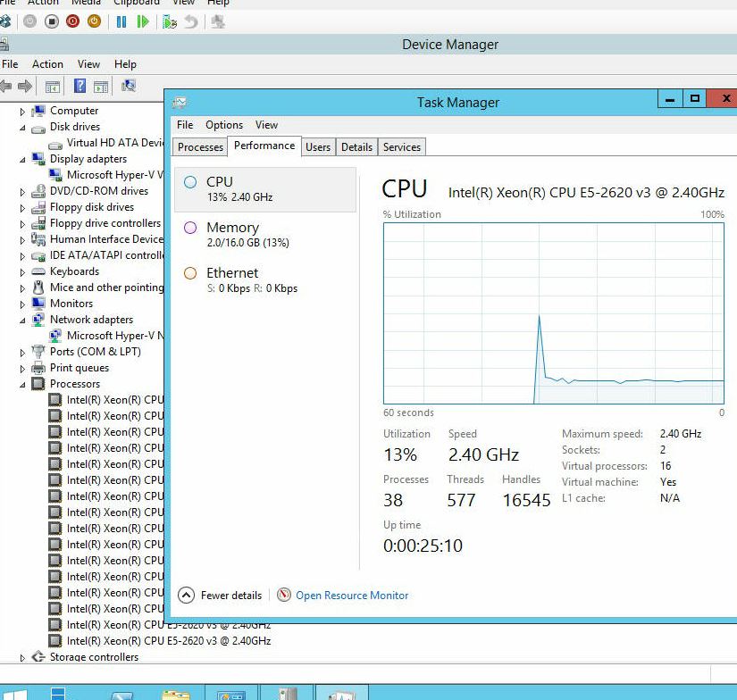Screen dimensions: 737x700
Task: Click the grey Start power icon in VM toolbar
Action: (x=29, y=21)
